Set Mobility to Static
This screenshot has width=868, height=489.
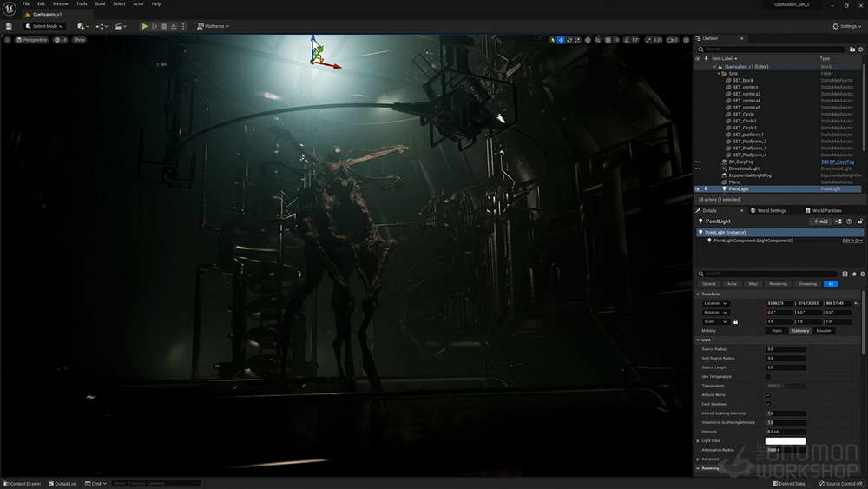click(777, 331)
